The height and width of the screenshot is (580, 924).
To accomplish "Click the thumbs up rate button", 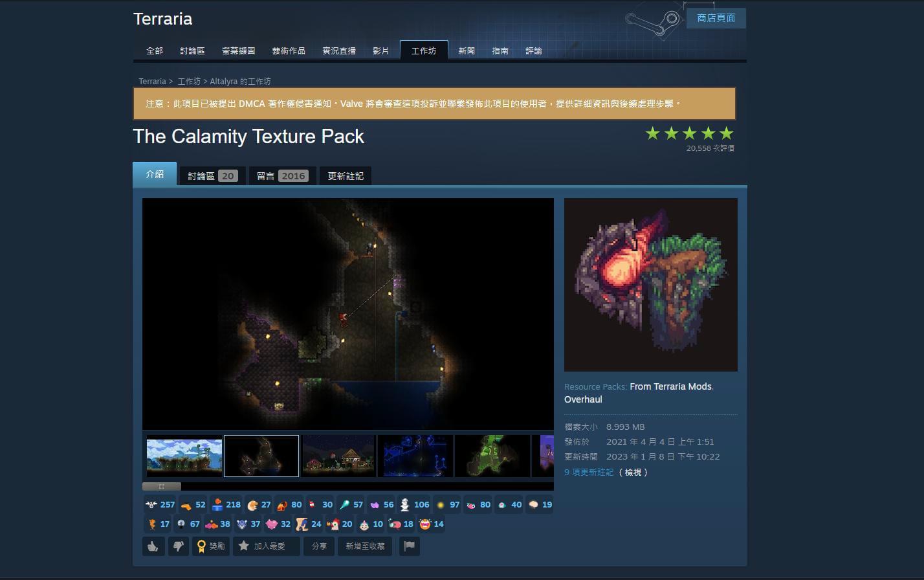I will (153, 546).
